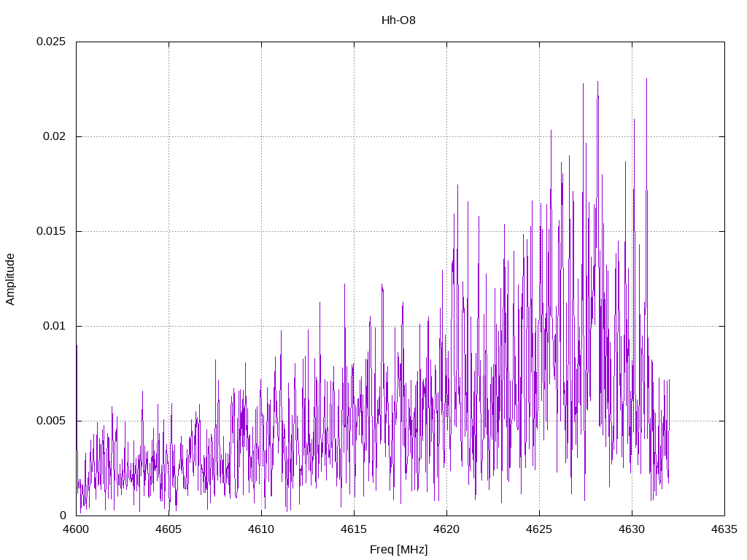Click the x-axis tick label 4635
Screen dimensions: 747x560
click(x=724, y=529)
